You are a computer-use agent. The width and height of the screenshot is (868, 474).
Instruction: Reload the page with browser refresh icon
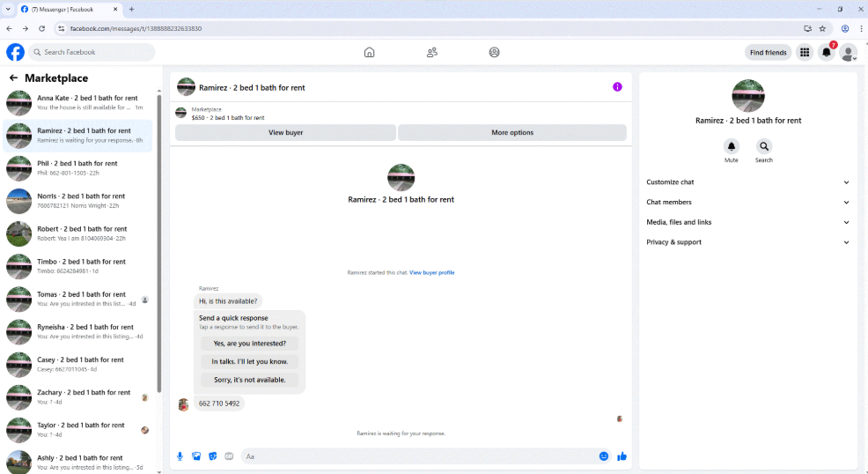41,28
